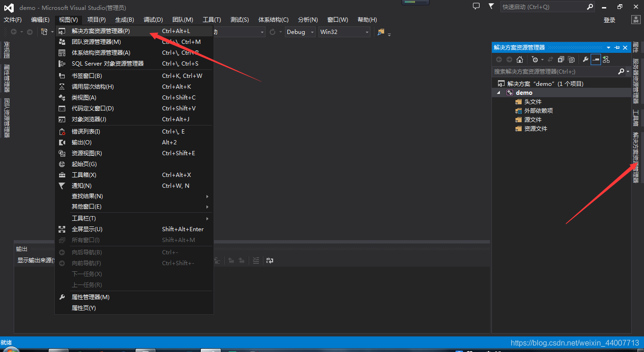Open 工具(T) menu
This screenshot has height=352, width=644.
coord(212,19)
